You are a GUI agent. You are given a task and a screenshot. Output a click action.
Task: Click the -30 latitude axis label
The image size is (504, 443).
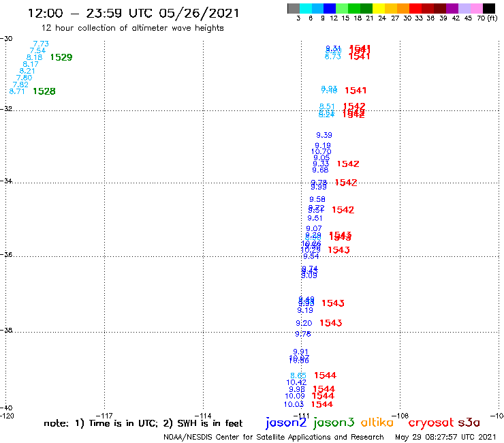coord(6,39)
